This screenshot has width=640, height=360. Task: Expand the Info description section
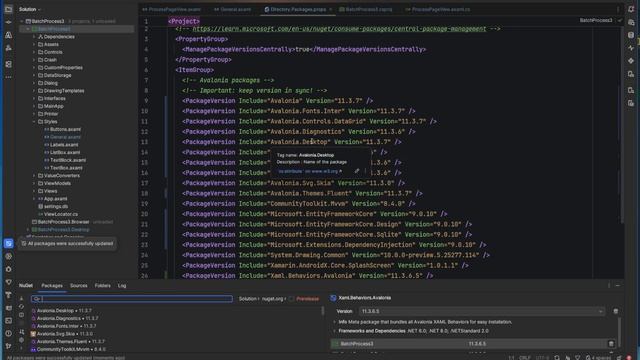[x=335, y=322]
